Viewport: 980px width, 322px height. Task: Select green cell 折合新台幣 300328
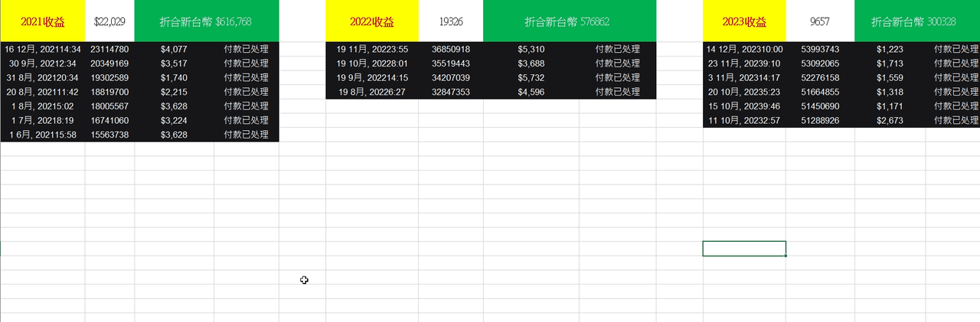[917, 21]
